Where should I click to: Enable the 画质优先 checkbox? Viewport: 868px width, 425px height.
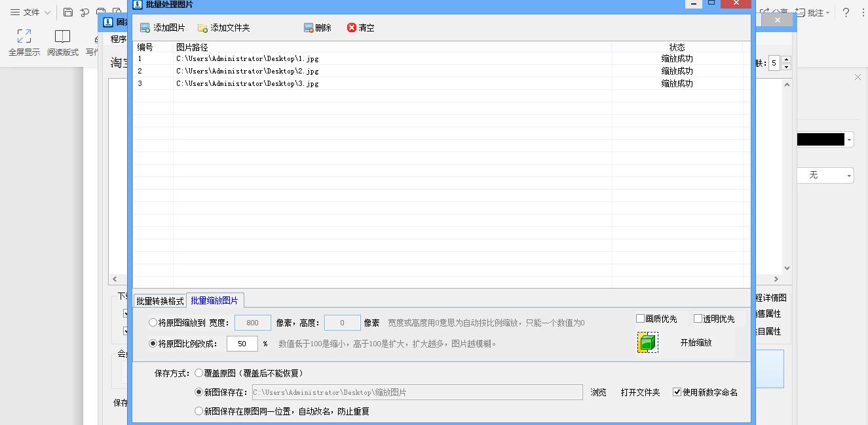pyautogui.click(x=639, y=318)
